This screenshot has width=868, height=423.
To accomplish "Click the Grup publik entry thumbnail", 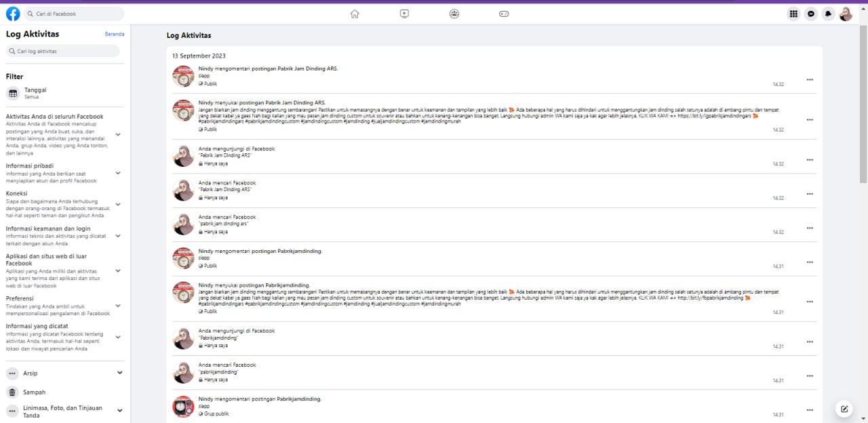I will tap(183, 407).
